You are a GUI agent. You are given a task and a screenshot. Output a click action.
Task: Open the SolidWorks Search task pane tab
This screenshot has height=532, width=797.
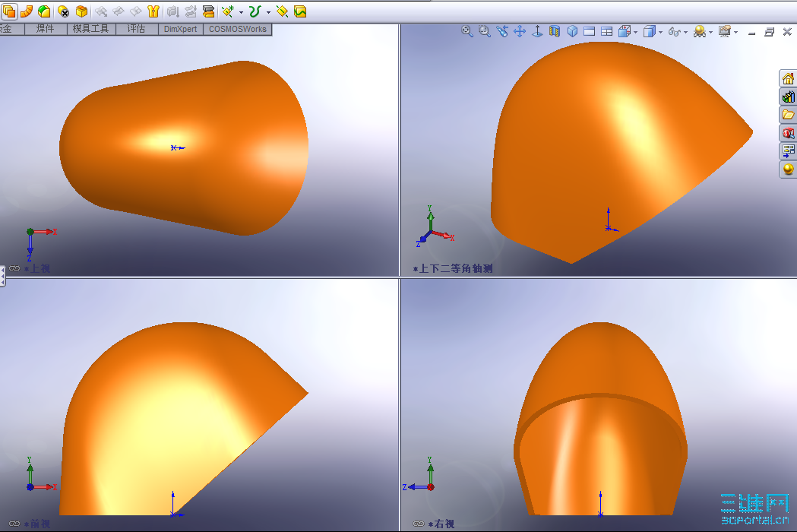788,133
